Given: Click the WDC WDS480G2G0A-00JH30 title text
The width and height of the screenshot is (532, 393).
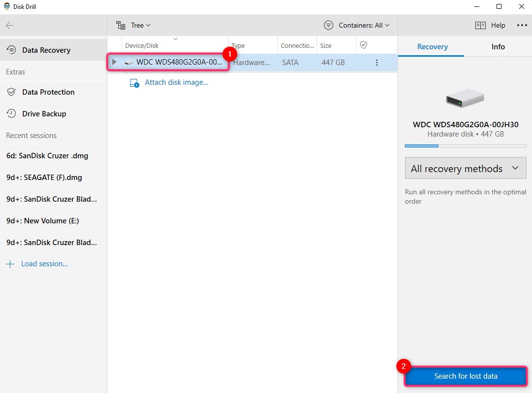Looking at the screenshot, I should pyautogui.click(x=465, y=124).
